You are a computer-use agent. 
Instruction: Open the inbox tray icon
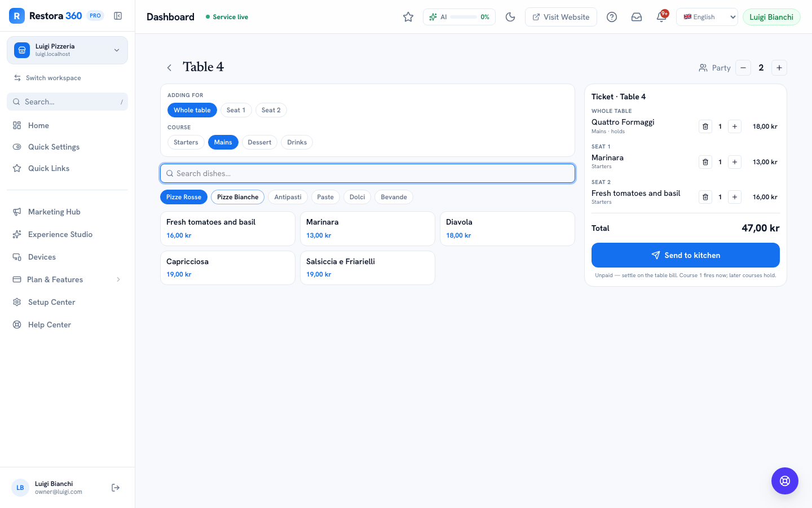pos(637,17)
